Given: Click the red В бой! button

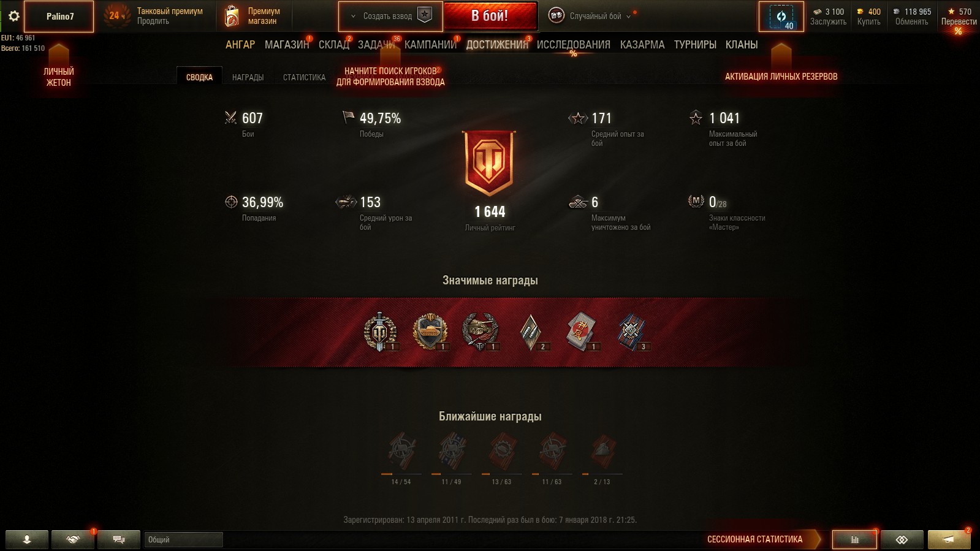Looking at the screenshot, I should (490, 16).
